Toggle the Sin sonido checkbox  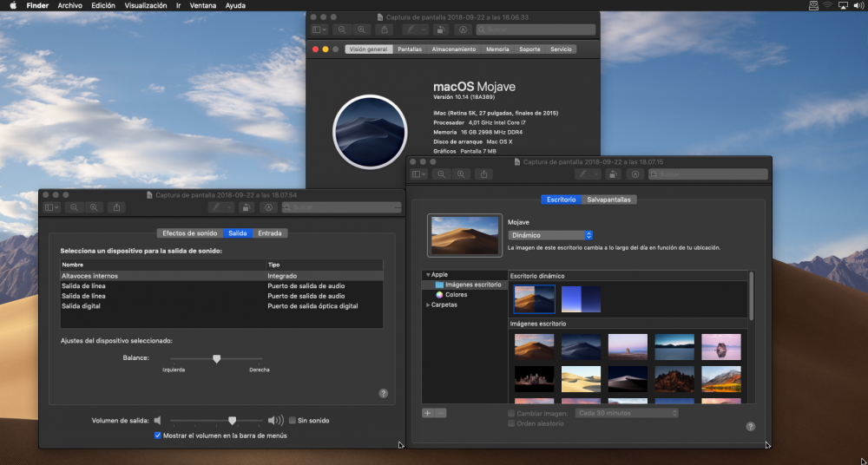pos(293,420)
